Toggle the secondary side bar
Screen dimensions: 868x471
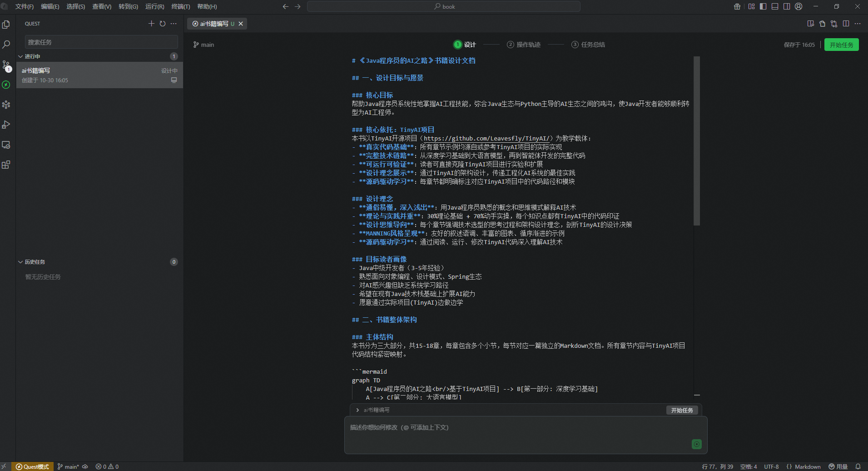click(787, 6)
